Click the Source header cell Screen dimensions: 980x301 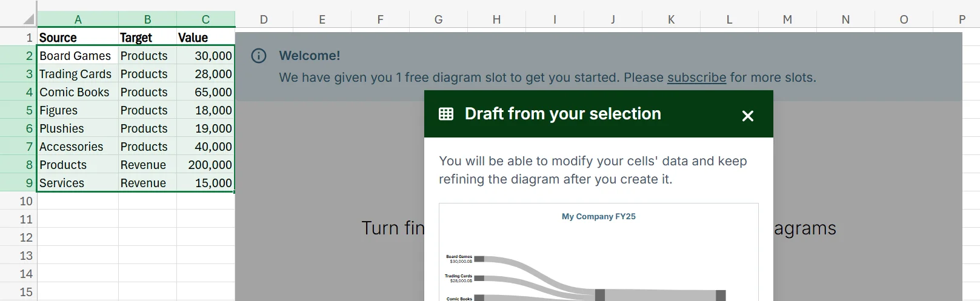coord(78,38)
